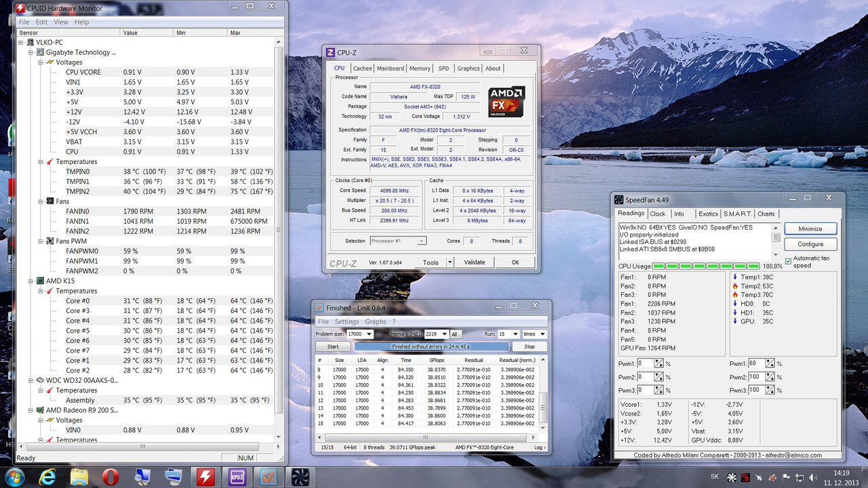
Task: Click the Fans PWM node icon
Action: pyautogui.click(x=50, y=241)
